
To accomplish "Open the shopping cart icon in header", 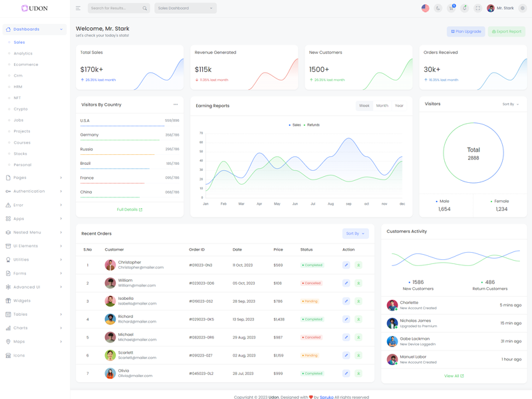I will coord(451,8).
